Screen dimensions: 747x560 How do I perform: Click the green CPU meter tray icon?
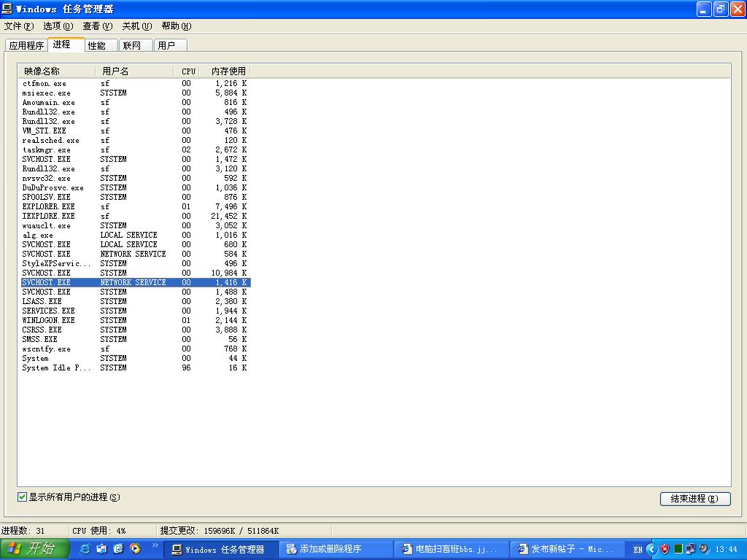click(x=678, y=549)
